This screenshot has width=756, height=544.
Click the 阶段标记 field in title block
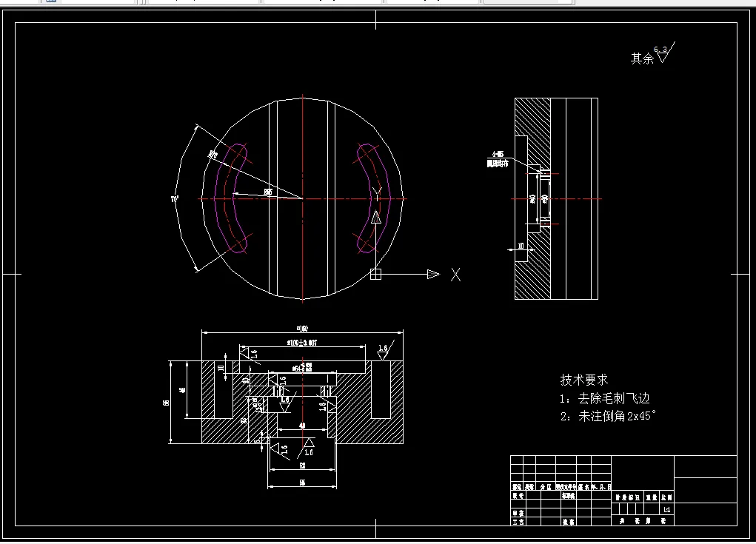(627, 497)
